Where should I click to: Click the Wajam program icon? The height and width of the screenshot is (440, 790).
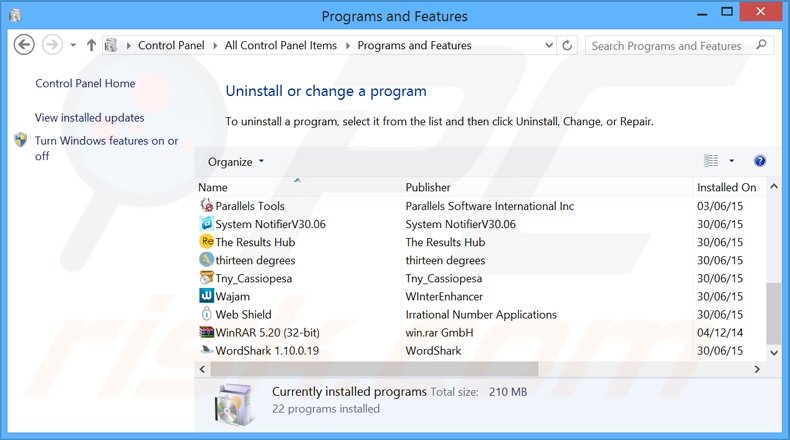207,296
